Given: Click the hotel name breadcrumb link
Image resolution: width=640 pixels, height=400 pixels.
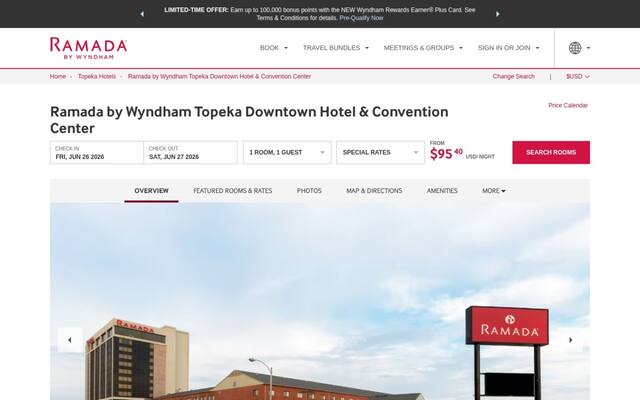Looking at the screenshot, I should [x=219, y=76].
